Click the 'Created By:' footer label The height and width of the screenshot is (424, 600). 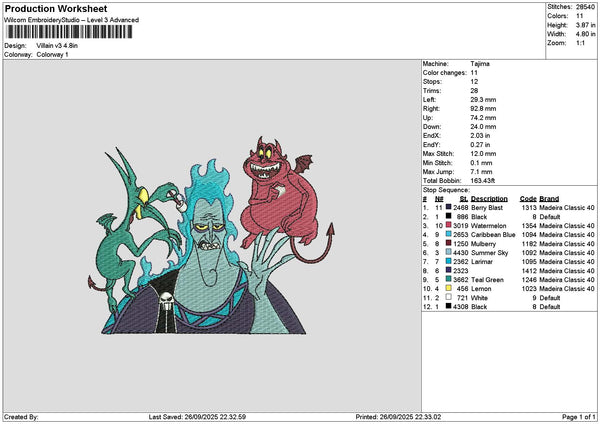(x=21, y=417)
